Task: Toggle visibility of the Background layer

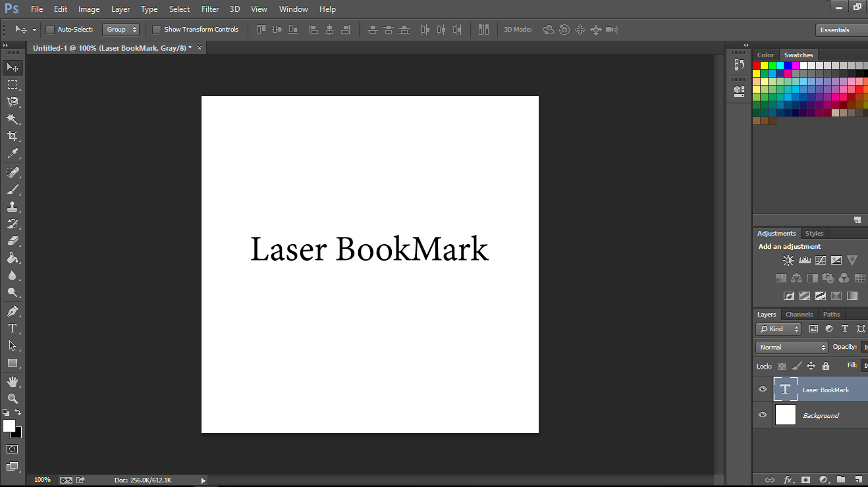Action: (763, 415)
